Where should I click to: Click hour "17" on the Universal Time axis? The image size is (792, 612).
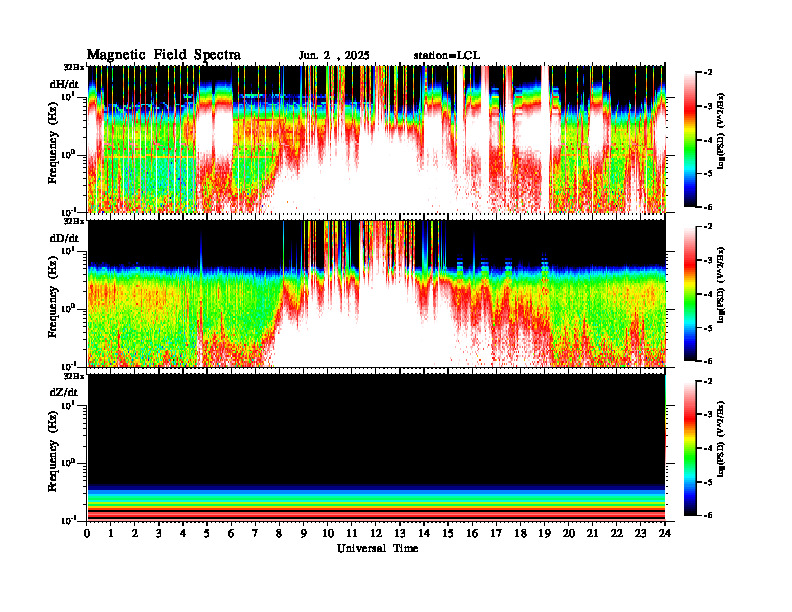pos(496,534)
